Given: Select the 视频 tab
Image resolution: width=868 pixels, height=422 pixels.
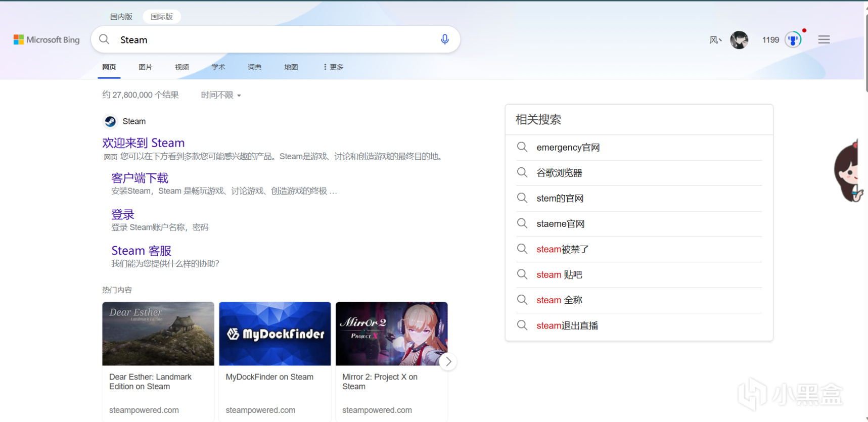Looking at the screenshot, I should [182, 67].
